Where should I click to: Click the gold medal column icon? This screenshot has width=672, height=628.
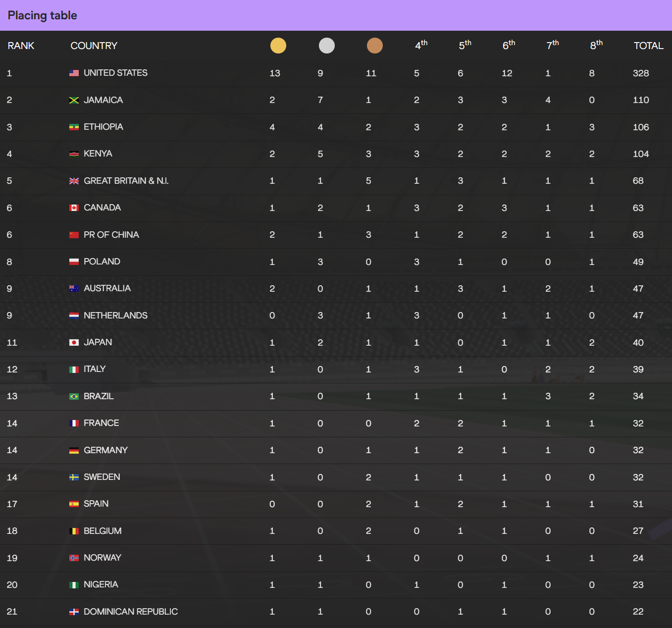[x=278, y=46]
